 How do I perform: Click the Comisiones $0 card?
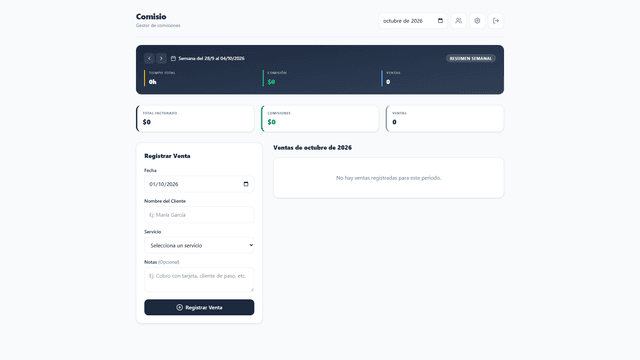click(320, 119)
